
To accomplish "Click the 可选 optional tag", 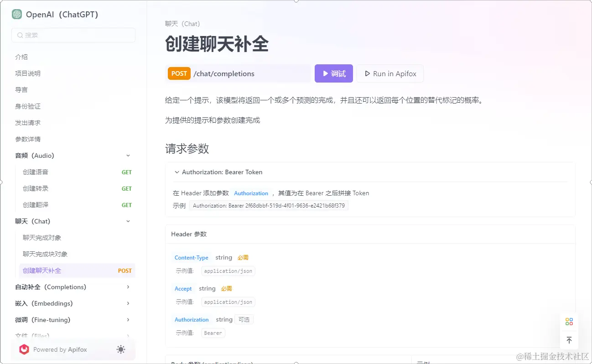I will (x=244, y=320).
